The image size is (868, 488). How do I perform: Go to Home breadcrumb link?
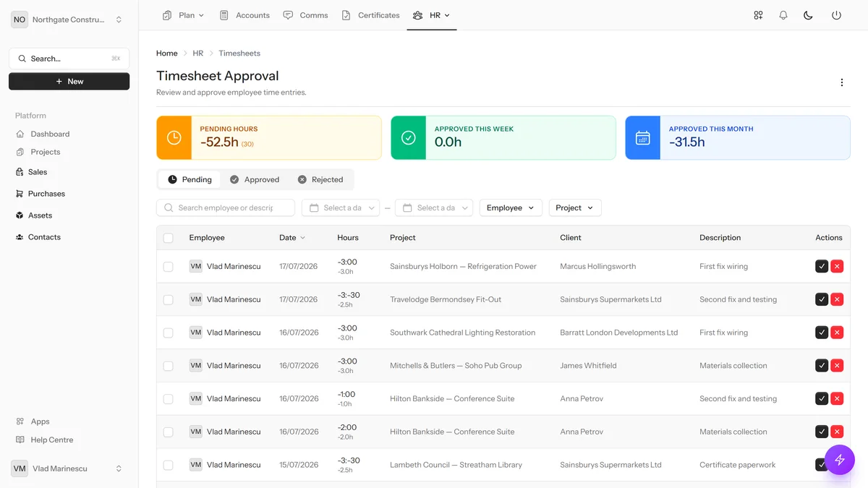167,53
